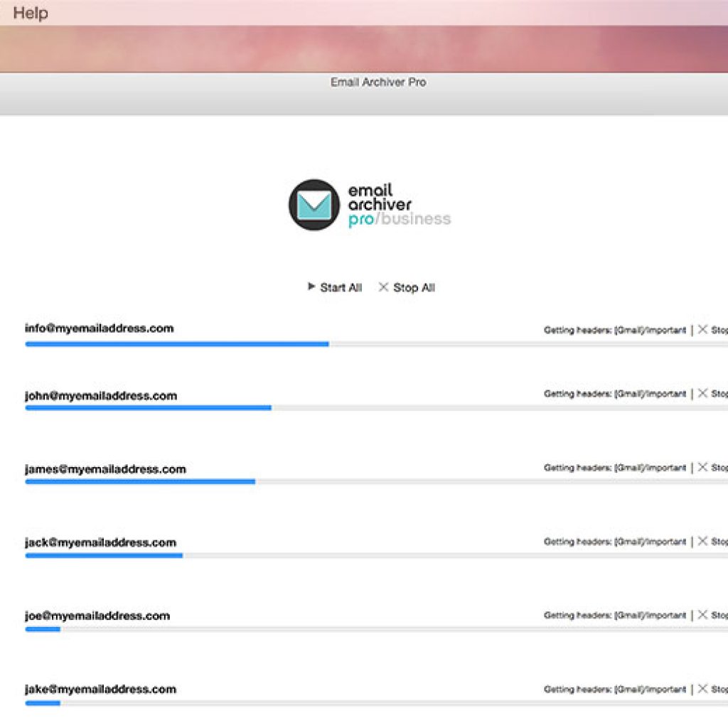This screenshot has width=728, height=728.
Task: Click the pro/business logo text
Action: coord(399,220)
